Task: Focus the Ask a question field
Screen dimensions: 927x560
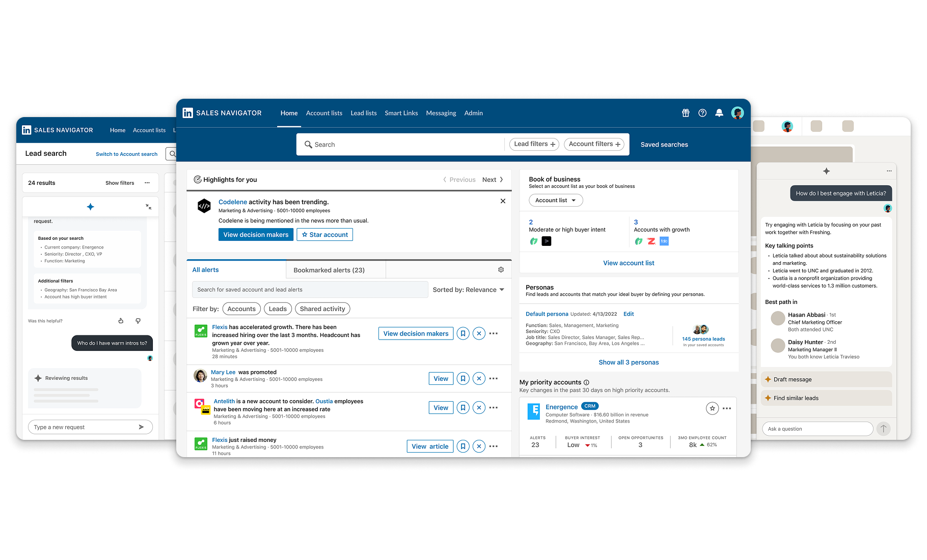Action: [817, 429]
